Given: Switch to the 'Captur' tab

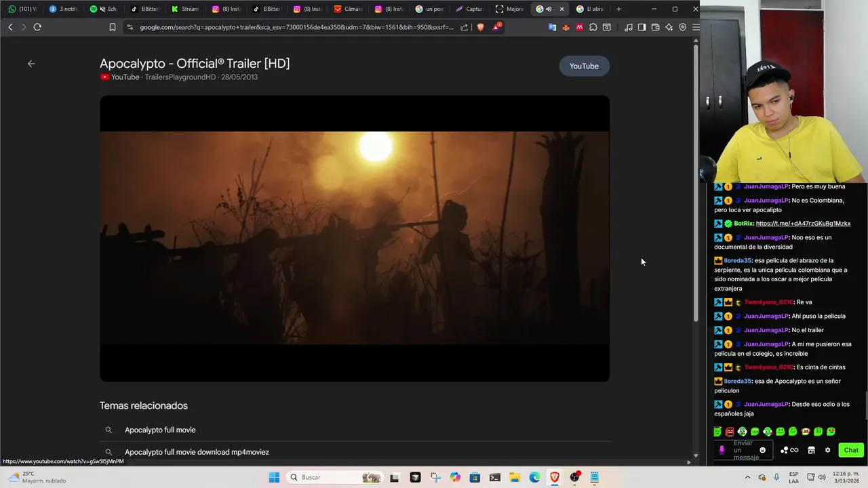Looking at the screenshot, I should pyautogui.click(x=470, y=9).
